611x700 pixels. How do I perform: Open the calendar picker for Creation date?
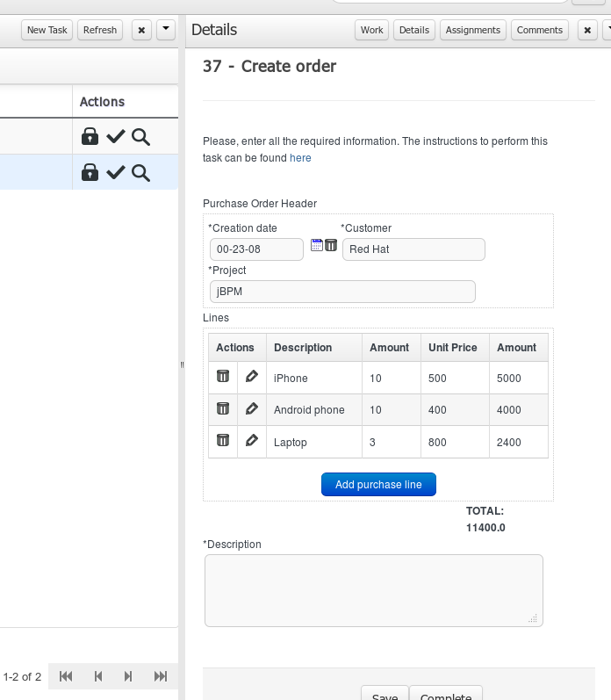pyautogui.click(x=317, y=245)
